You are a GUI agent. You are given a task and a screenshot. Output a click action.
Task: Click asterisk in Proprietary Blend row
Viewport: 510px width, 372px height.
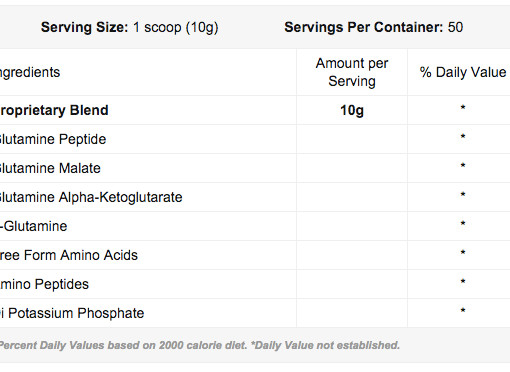point(463,108)
